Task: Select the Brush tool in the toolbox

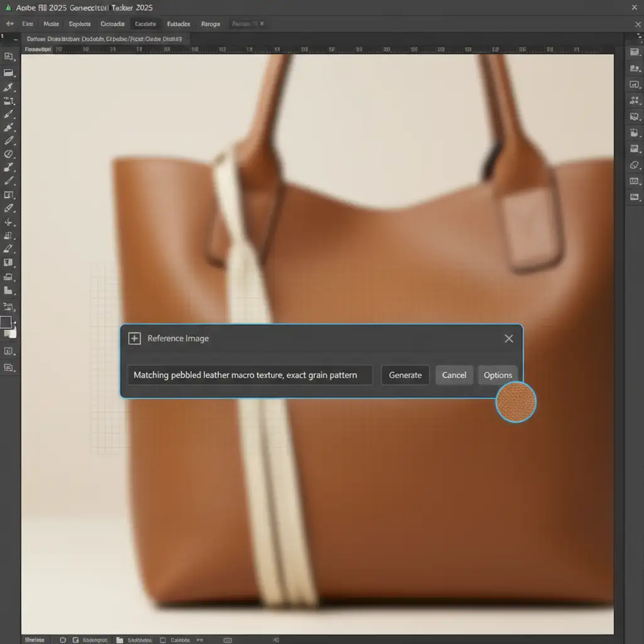Action: pos(9,114)
